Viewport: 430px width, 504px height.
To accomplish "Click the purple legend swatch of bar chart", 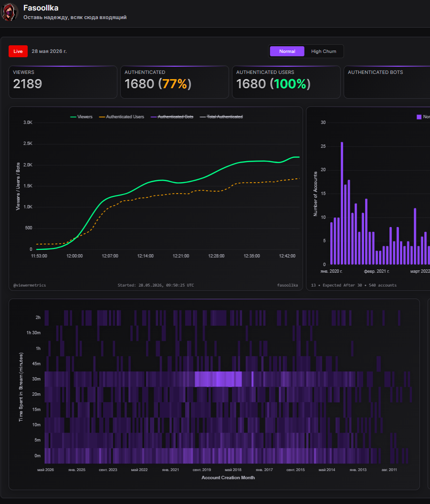I will point(419,117).
